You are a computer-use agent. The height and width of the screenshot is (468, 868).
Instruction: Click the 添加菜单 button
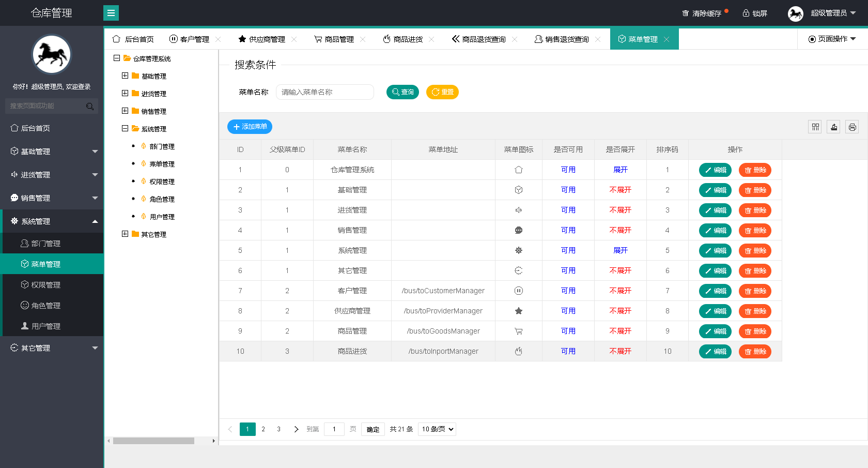(250, 126)
